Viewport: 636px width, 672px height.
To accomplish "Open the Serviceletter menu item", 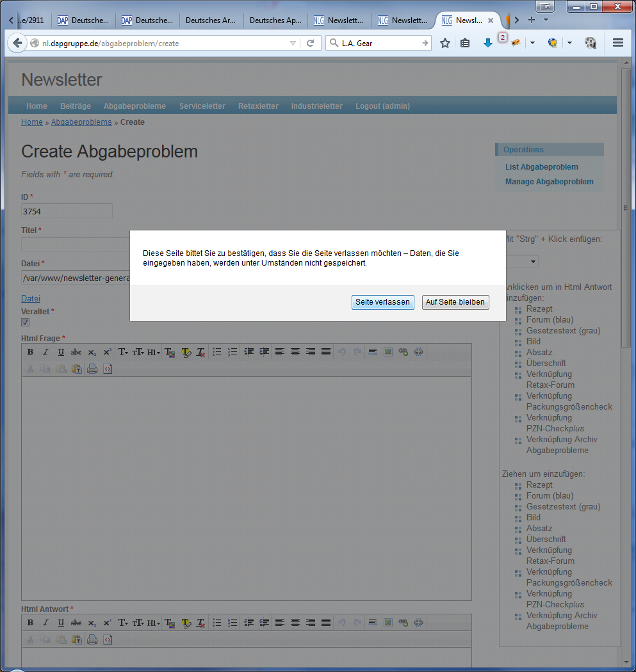I will click(x=202, y=106).
